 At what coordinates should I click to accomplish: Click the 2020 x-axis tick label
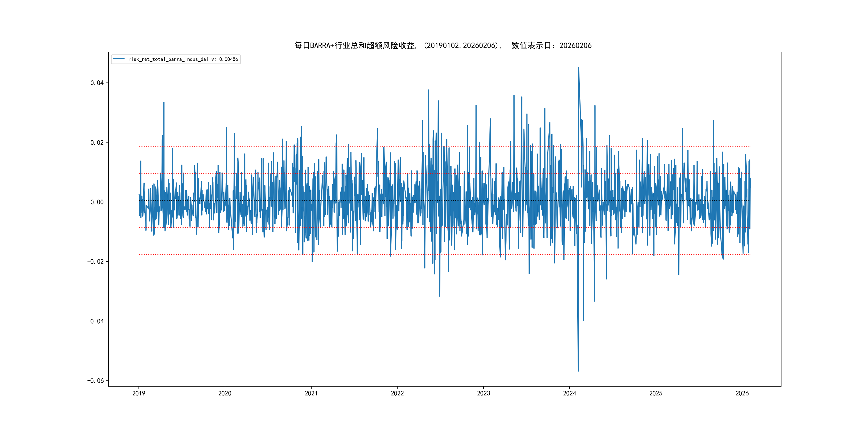[x=225, y=393]
